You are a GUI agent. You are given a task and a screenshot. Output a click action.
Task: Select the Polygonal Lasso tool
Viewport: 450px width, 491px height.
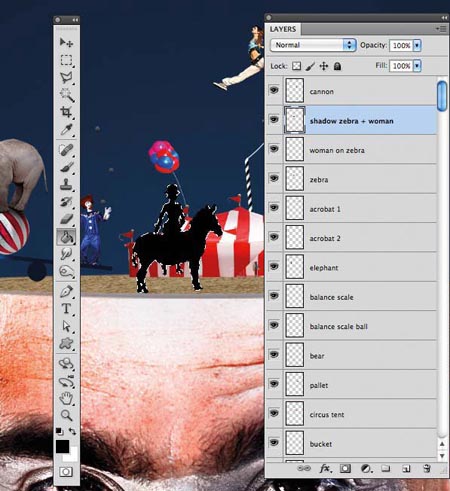(x=66, y=78)
